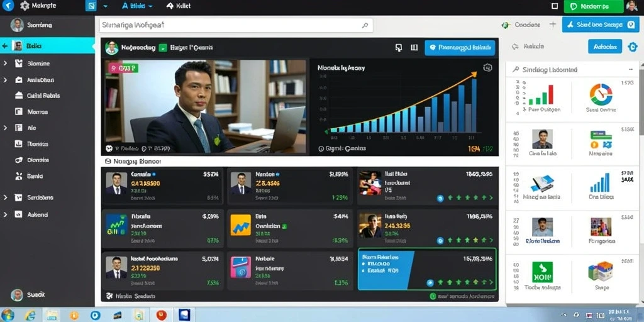Screen dimensions: 644x322
Task: Click the round icon at the chart's top right
Action: (x=487, y=68)
